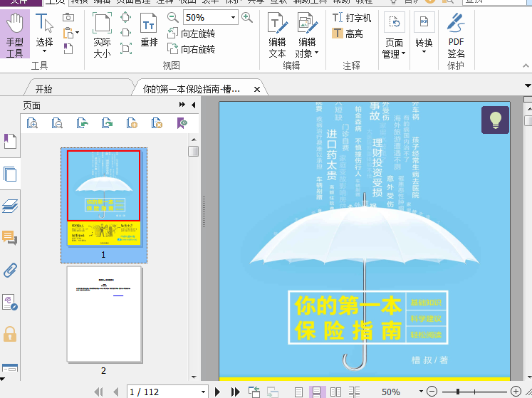Expand the 页面 panel with double arrows
Screen dimensions: 532x398
click(x=182, y=105)
